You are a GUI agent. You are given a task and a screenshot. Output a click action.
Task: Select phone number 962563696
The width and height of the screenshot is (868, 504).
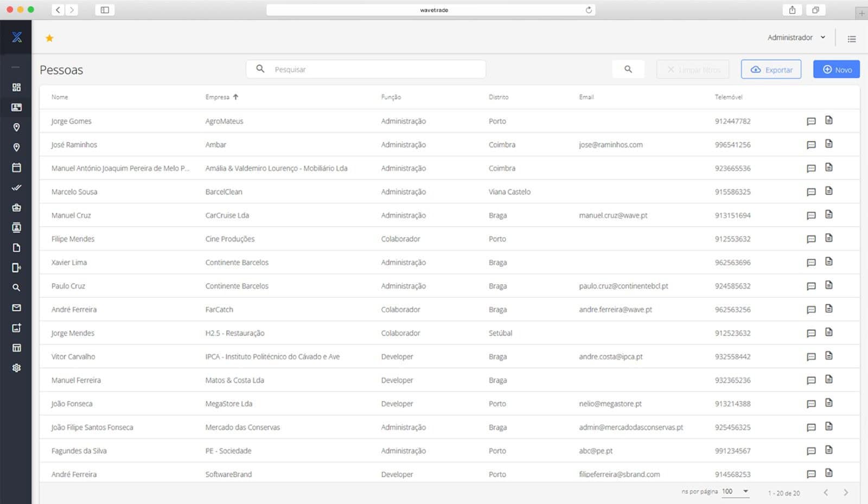coord(733,263)
